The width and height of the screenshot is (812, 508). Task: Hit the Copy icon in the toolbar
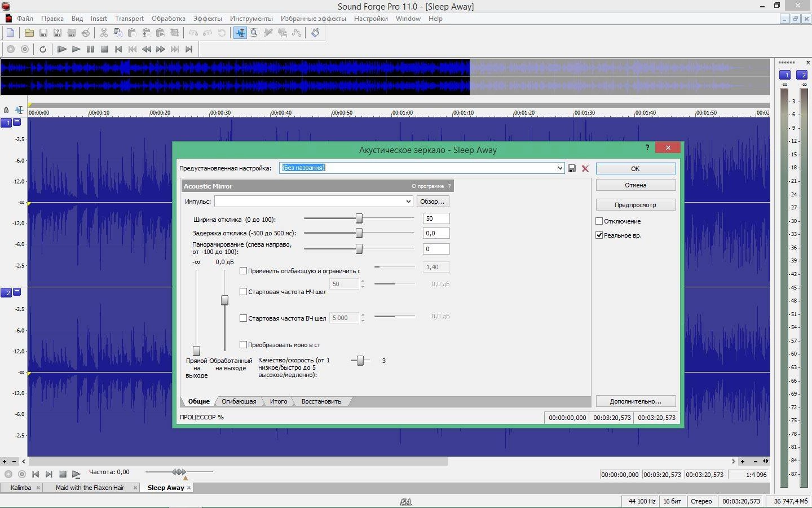pyautogui.click(x=118, y=33)
